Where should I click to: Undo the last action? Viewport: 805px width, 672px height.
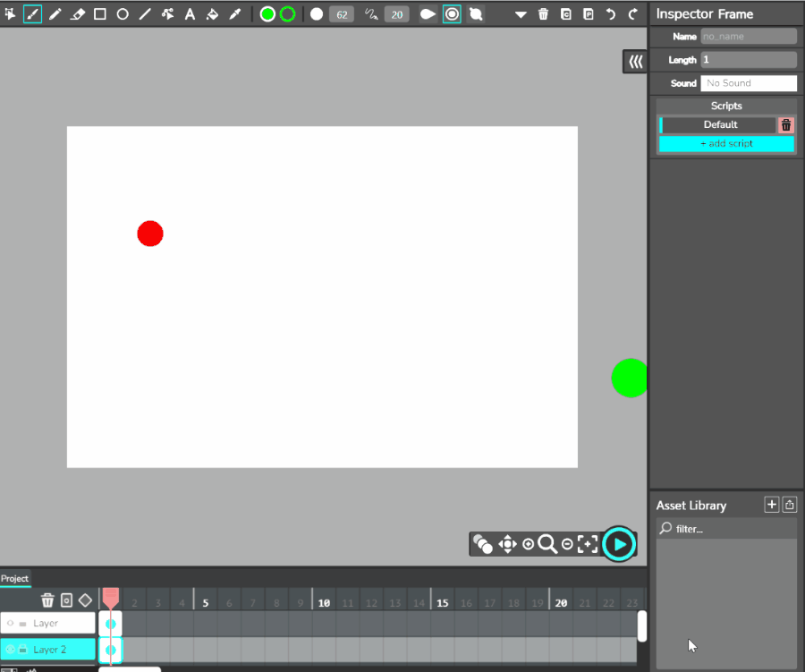(x=610, y=14)
